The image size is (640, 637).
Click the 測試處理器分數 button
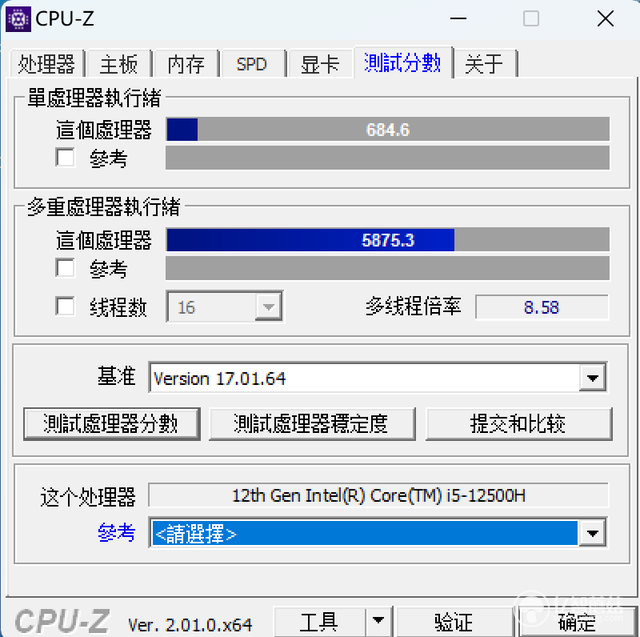pos(111,424)
